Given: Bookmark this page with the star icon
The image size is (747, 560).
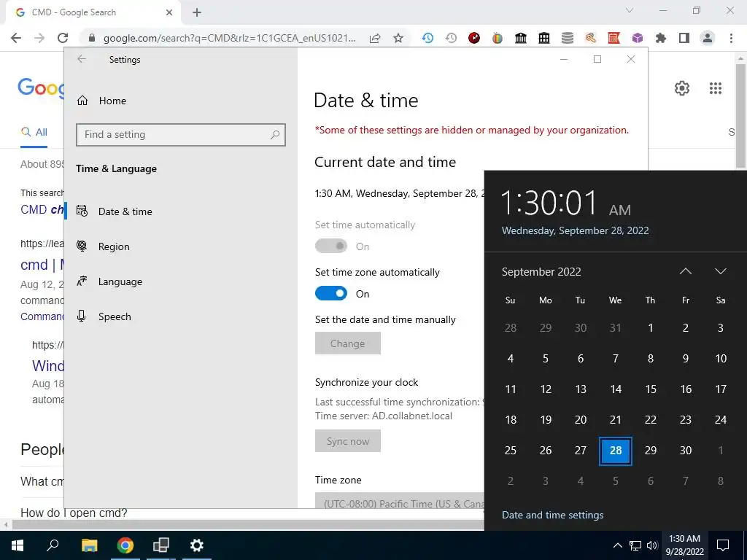Looking at the screenshot, I should click(x=398, y=38).
